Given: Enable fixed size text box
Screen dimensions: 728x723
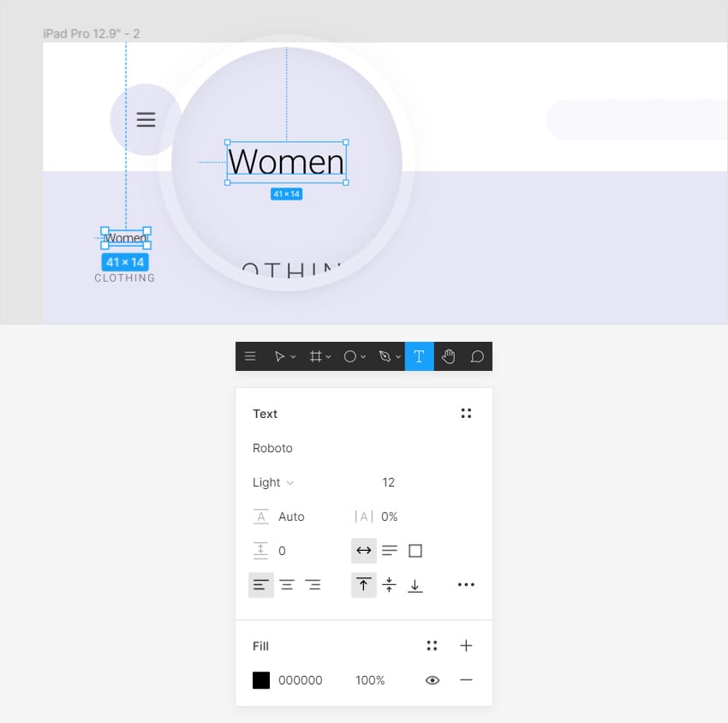Looking at the screenshot, I should click(415, 551).
